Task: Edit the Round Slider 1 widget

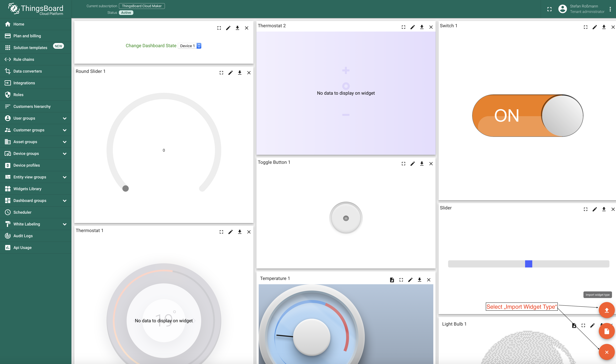Action: coord(230,73)
